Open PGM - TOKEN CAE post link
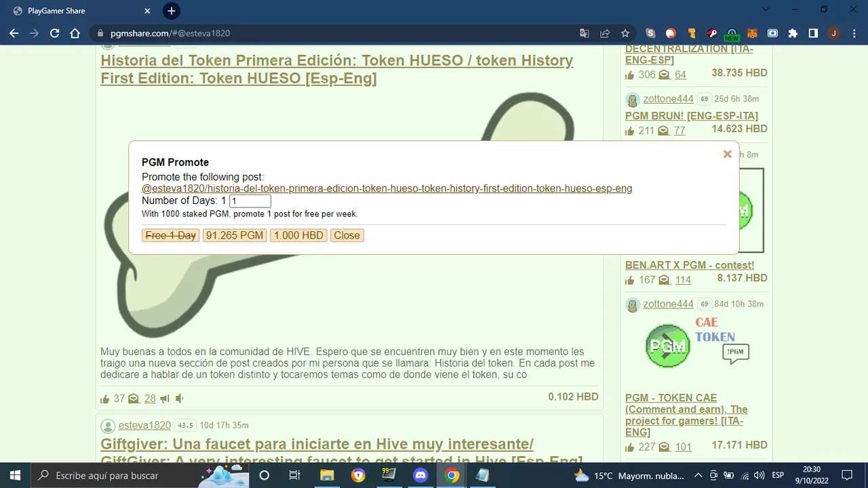The height and width of the screenshot is (488, 868). (686, 415)
